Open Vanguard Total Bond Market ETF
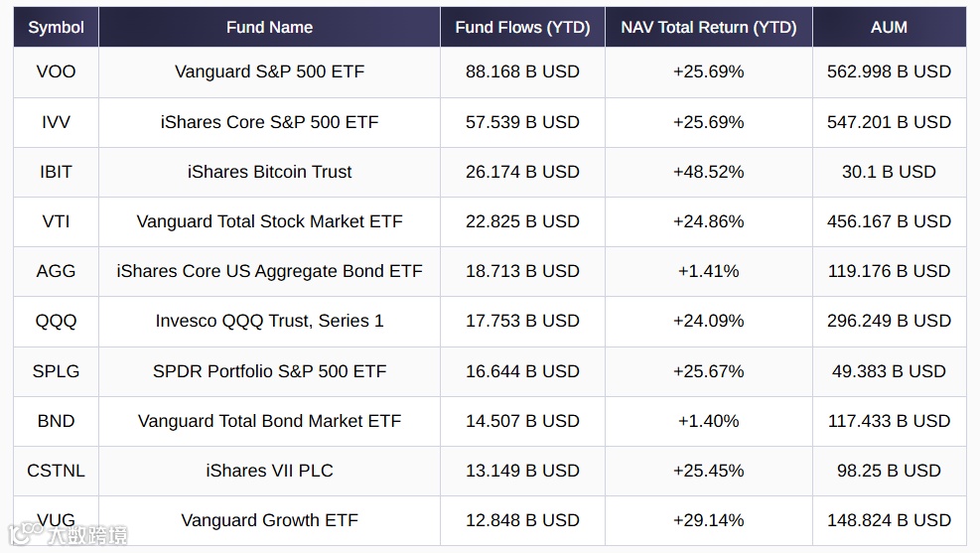Viewport: 980px width, 553px height. click(x=269, y=421)
